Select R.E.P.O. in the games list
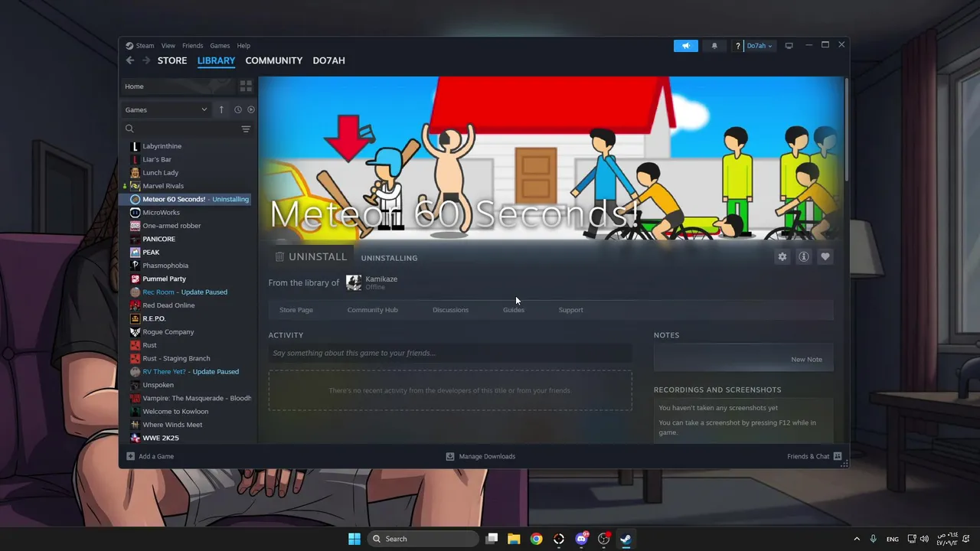Screen dimensions: 980x551 point(154,318)
